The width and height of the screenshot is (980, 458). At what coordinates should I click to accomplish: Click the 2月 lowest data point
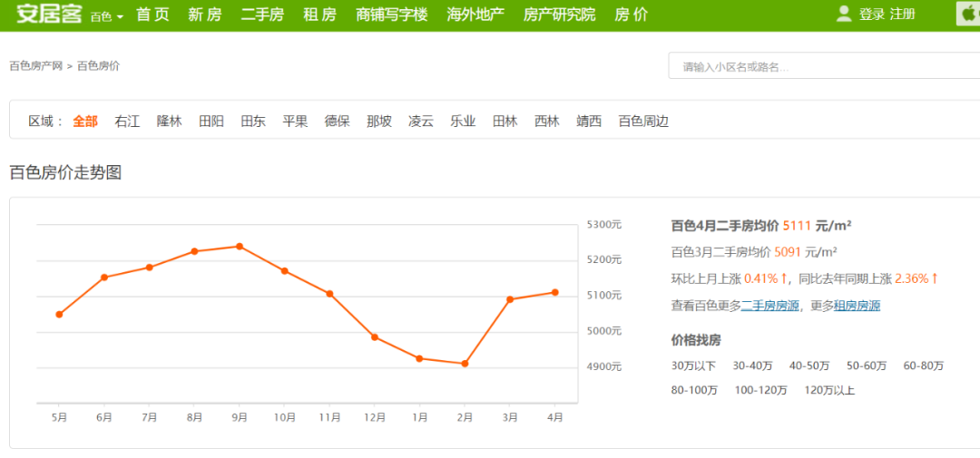(465, 364)
